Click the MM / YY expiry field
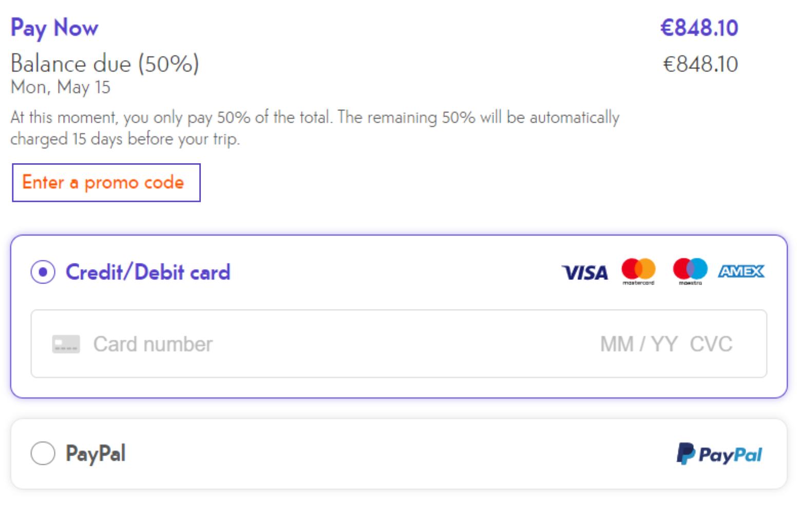This screenshot has width=799, height=532. coord(639,344)
